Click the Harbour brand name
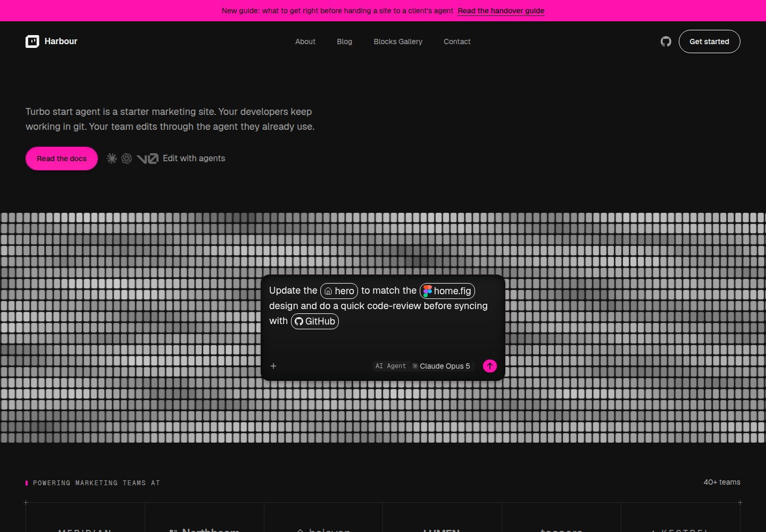Image resolution: width=766 pixels, height=532 pixels. [x=61, y=41]
